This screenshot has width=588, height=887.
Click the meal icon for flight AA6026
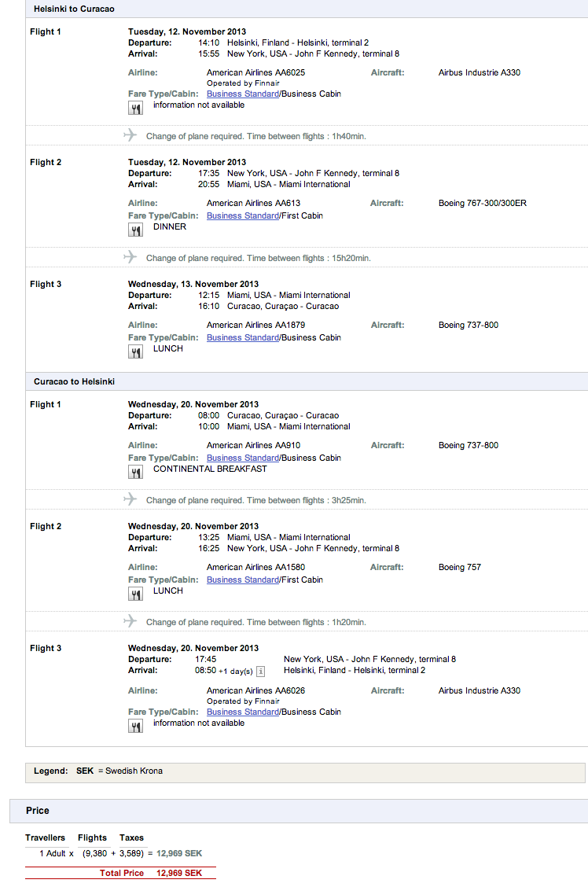coord(135,726)
